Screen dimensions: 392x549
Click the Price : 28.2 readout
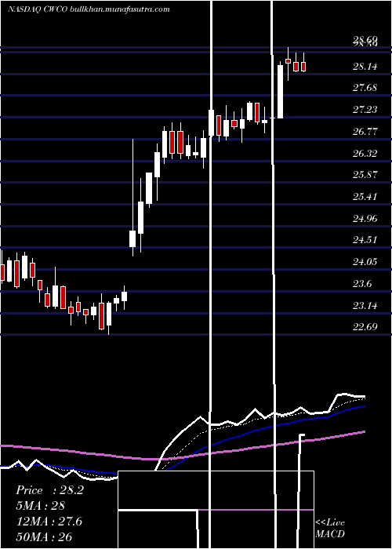click(49, 490)
